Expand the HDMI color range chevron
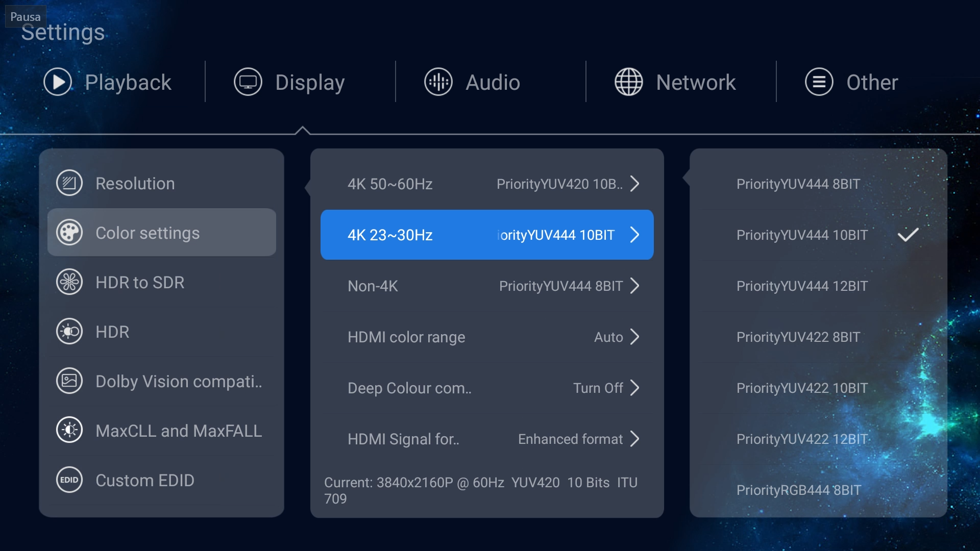 pos(634,337)
